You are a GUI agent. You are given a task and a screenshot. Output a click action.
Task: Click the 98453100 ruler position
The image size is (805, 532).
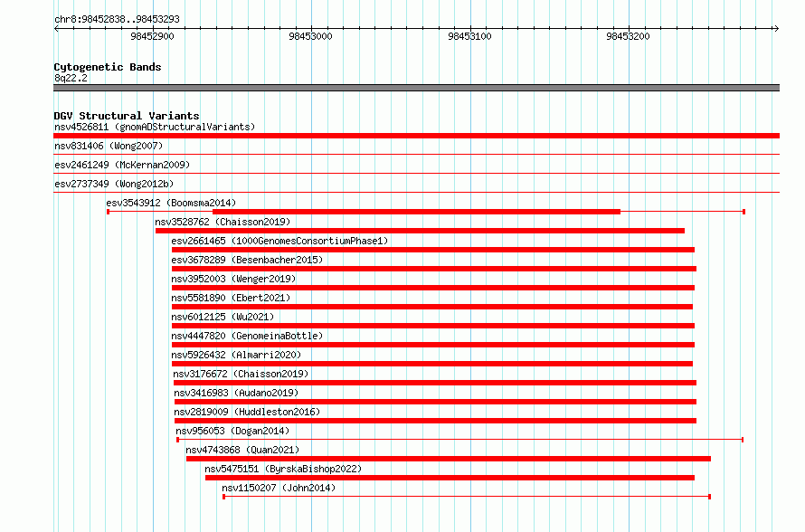469,36
